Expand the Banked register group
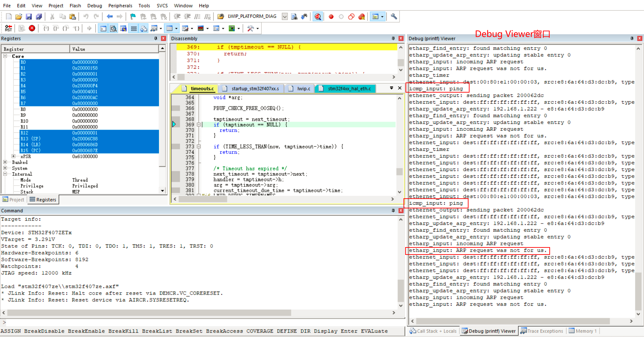The width and height of the screenshot is (644, 337). tap(5, 162)
